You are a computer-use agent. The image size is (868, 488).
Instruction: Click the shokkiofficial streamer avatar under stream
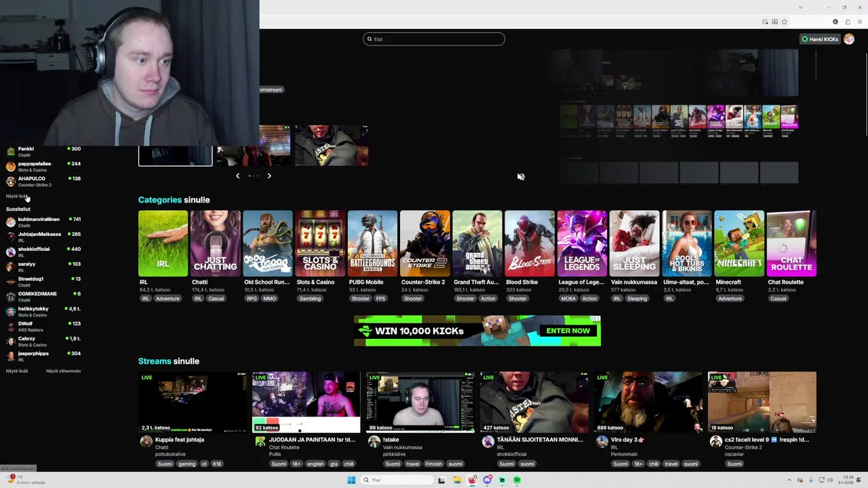point(488,441)
